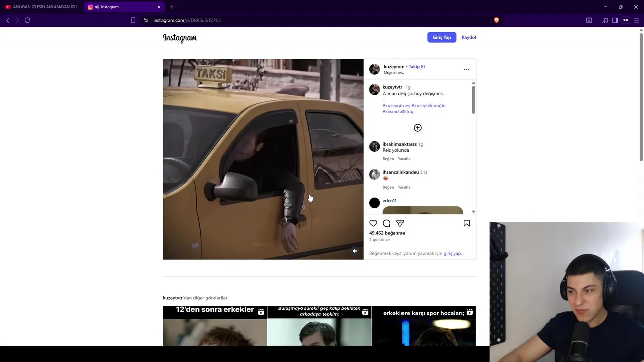Viewport: 644px width, 362px height.
Task: Share the post via paper plane icon
Action: click(x=400, y=223)
